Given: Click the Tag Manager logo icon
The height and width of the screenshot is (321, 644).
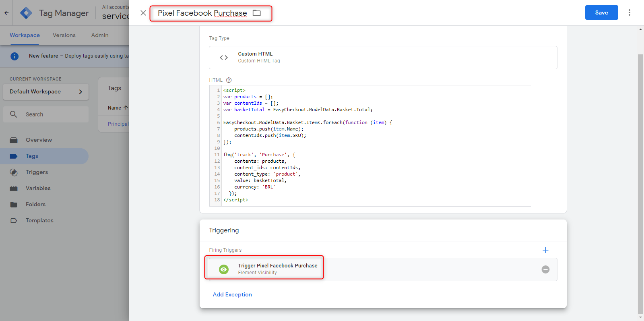Looking at the screenshot, I should tap(26, 13).
